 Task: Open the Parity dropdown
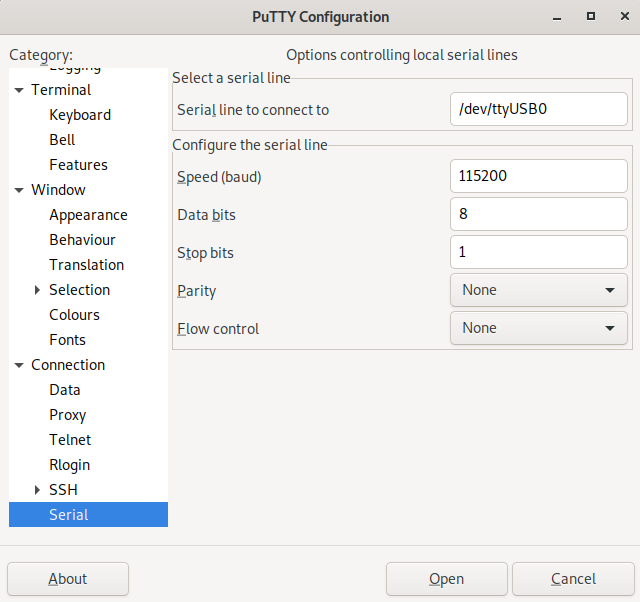538,290
